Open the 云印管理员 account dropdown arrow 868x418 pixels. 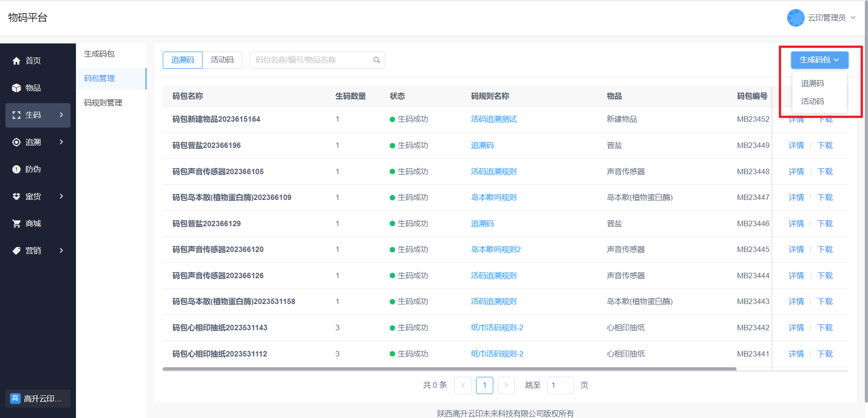(x=853, y=18)
